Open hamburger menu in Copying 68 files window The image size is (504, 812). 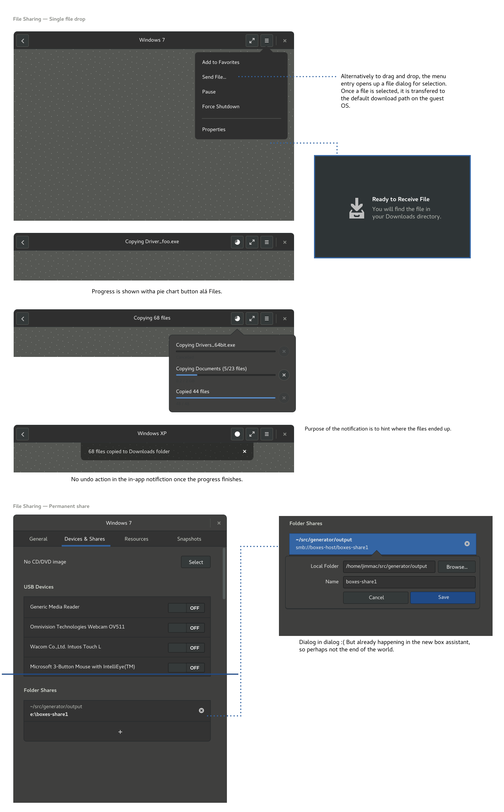pos(267,319)
